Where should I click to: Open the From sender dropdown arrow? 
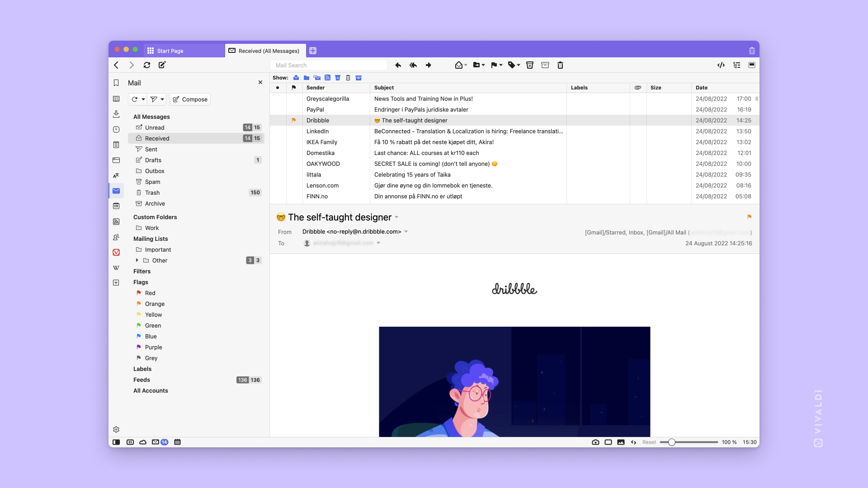(x=406, y=232)
